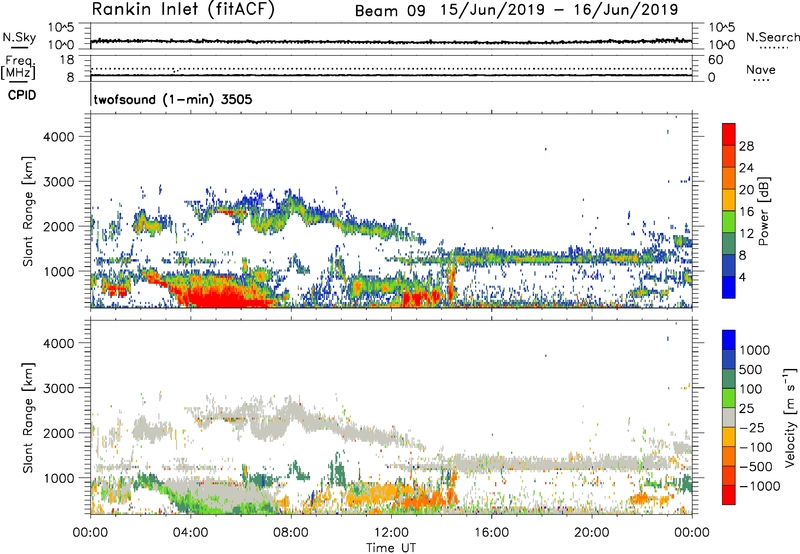
Task: Select the "Freq. [MHz]" axis label
Action: [19, 68]
